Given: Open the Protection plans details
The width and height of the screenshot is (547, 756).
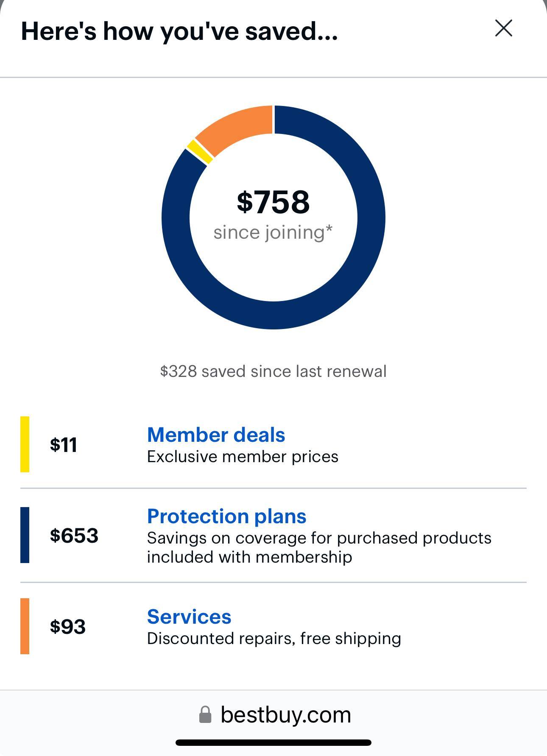Looking at the screenshot, I should tap(226, 516).
